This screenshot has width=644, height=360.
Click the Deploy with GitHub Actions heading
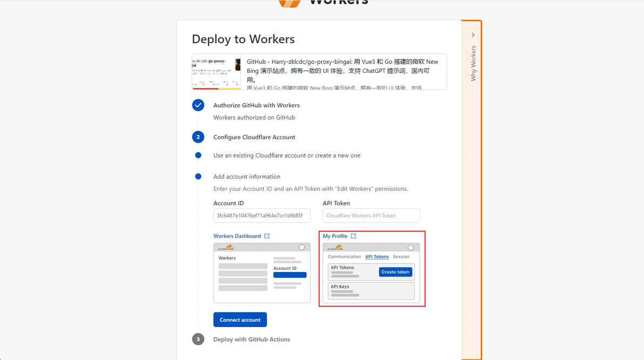(251, 339)
